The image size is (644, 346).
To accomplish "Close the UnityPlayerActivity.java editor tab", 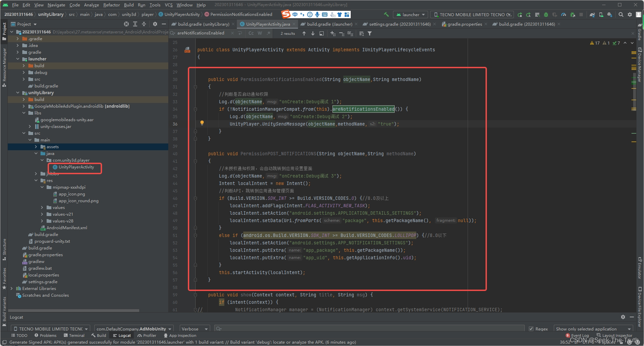I will (294, 24).
